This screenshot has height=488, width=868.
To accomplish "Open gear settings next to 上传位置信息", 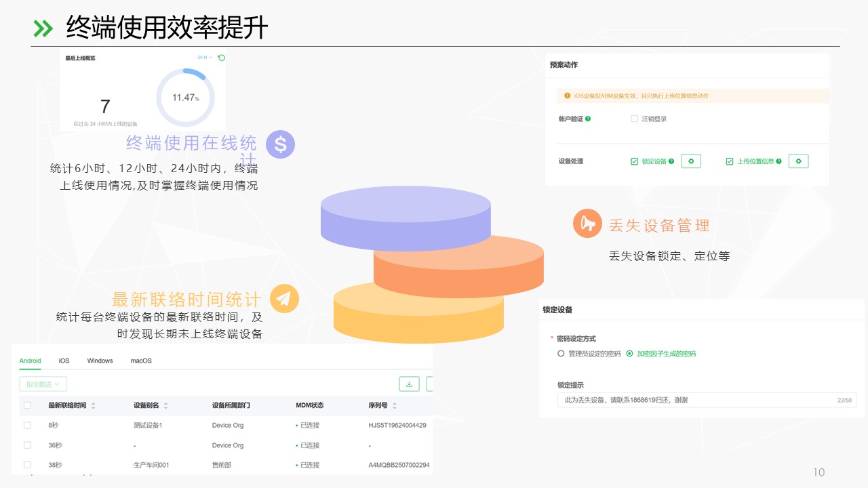I will (x=798, y=161).
